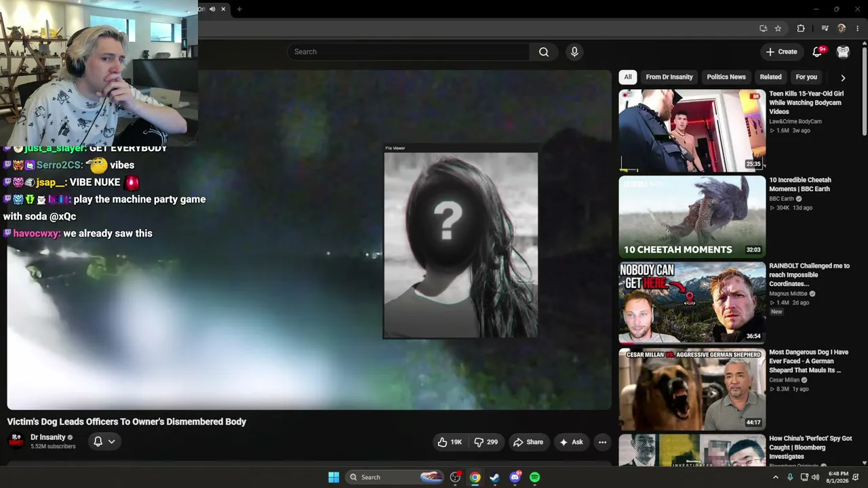Click the Bloomberg spy video thumbnail
Viewport: 868px width, 488px height.
(x=692, y=450)
